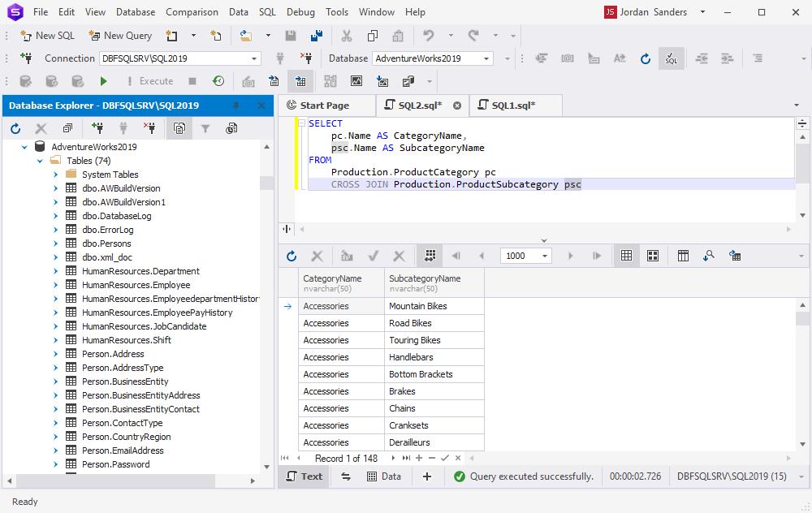Click the blue refresh icon in SQL toolbar
The width and height of the screenshot is (812, 513).
click(646, 58)
